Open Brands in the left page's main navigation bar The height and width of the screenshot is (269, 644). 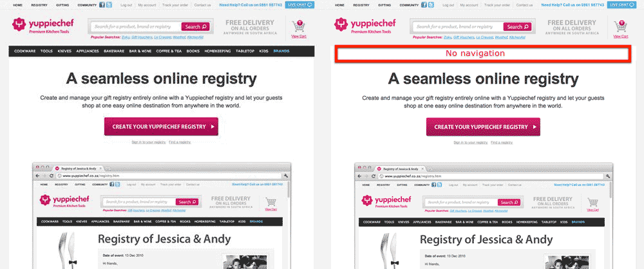[281, 51]
